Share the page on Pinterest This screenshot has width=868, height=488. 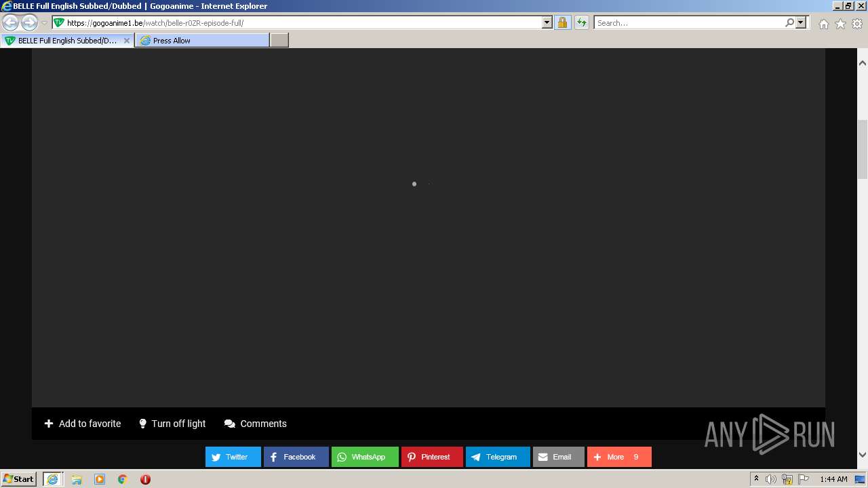click(x=432, y=457)
